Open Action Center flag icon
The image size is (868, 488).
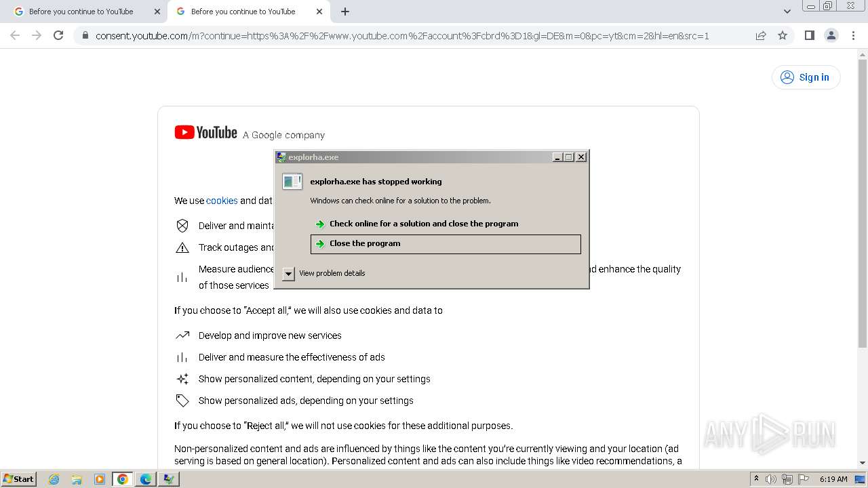point(804,479)
